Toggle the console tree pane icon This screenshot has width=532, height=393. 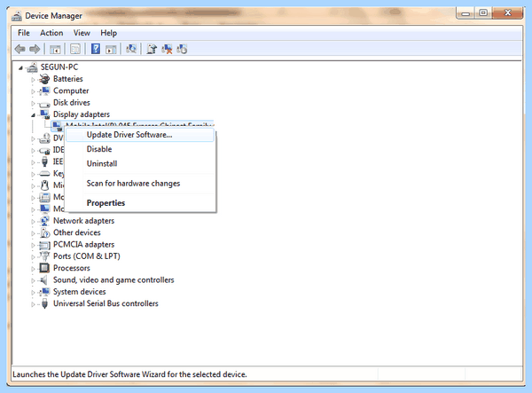coord(55,49)
